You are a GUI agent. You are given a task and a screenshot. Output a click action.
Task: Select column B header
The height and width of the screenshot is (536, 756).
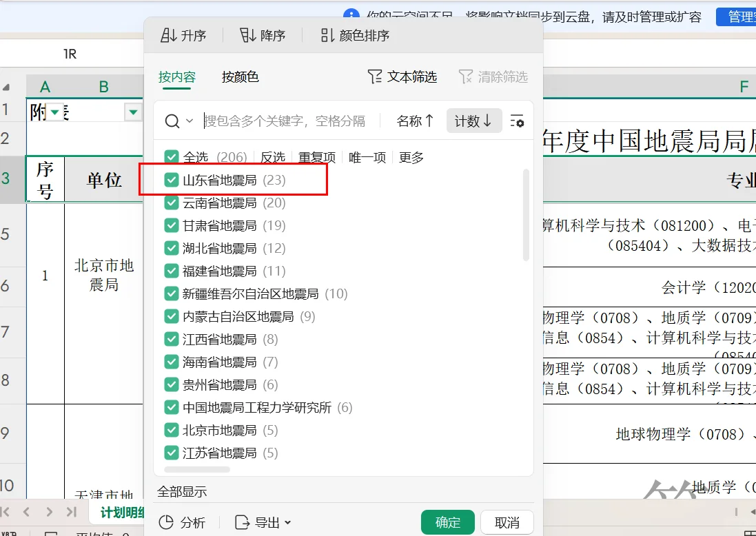coord(103,87)
